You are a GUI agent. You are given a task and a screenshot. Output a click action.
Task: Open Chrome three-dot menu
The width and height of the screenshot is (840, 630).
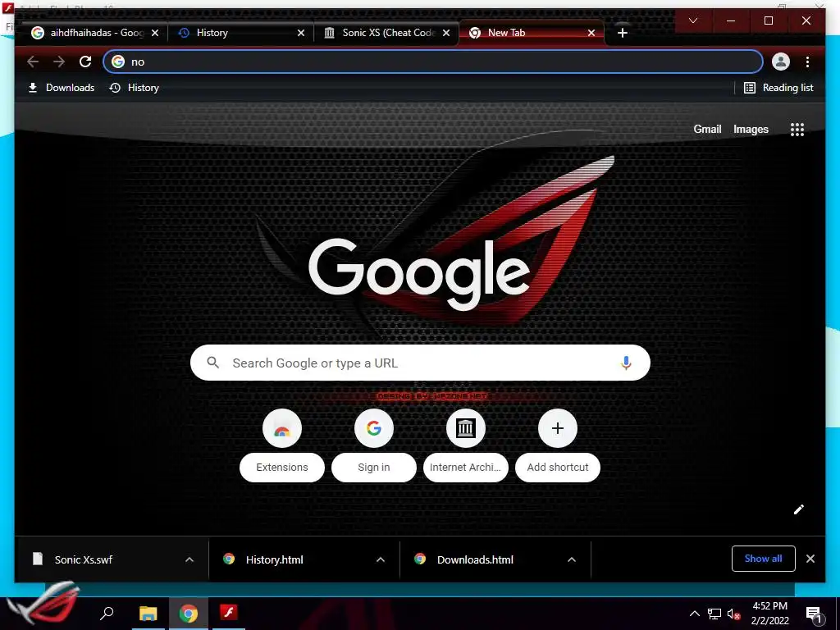807,62
